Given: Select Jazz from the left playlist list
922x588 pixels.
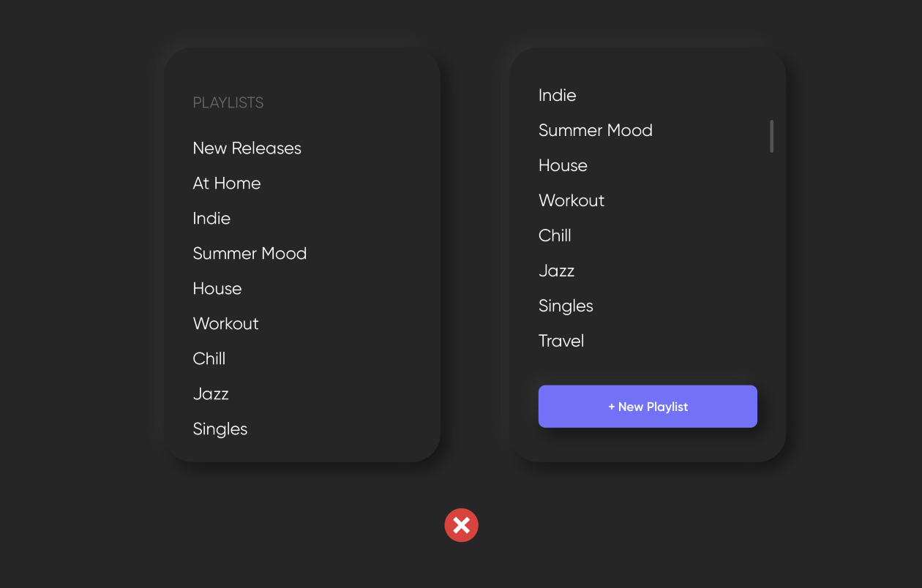Looking at the screenshot, I should (211, 393).
